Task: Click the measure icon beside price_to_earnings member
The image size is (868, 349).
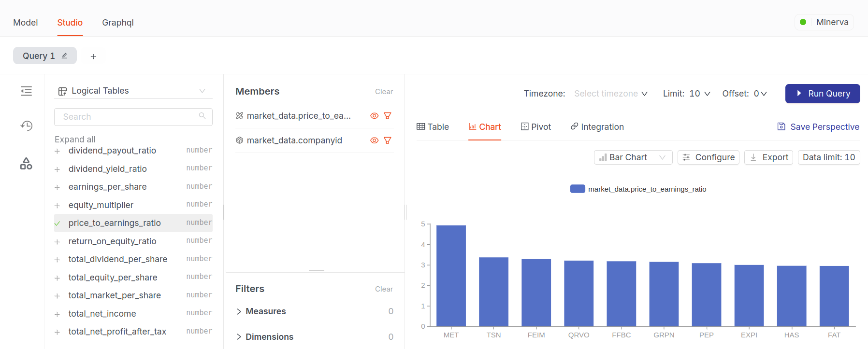Action: (x=239, y=116)
